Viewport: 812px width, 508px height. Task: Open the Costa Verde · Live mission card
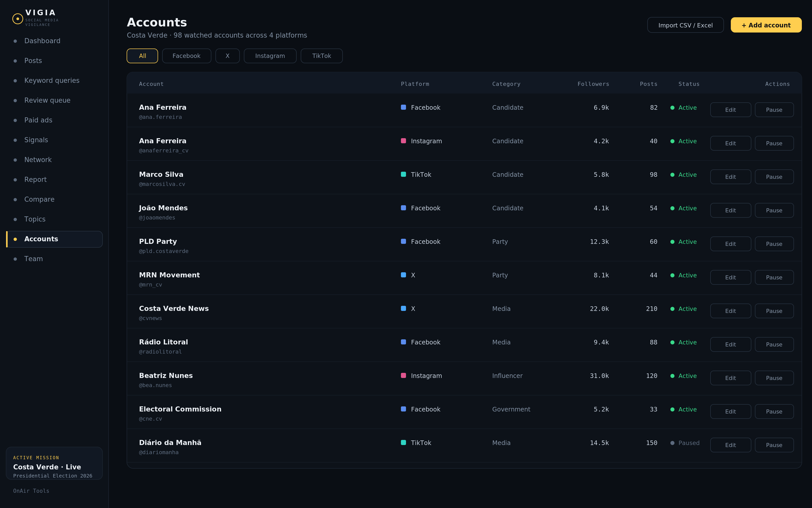click(54, 463)
